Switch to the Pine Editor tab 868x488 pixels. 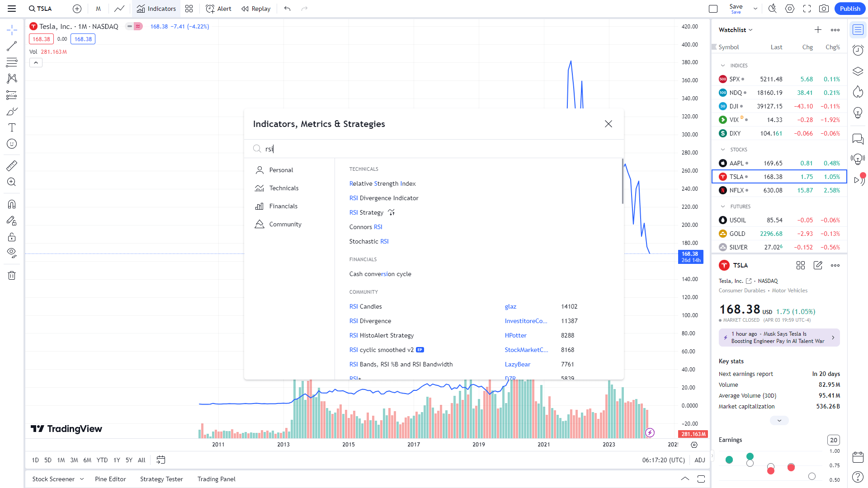coord(110,479)
